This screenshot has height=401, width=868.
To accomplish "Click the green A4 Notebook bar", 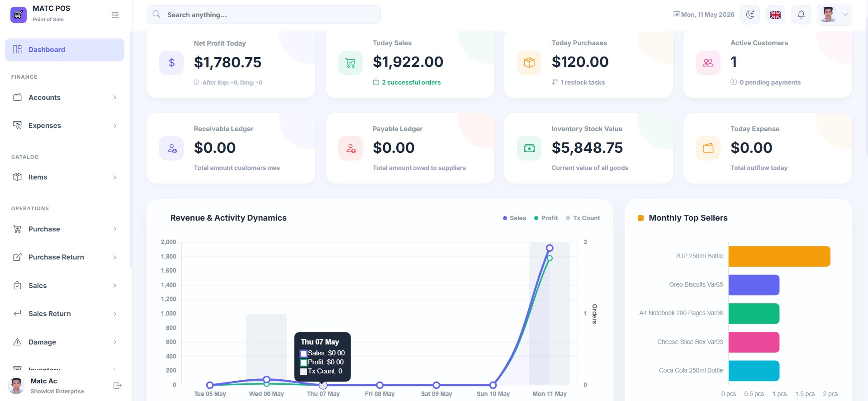I will (754, 313).
